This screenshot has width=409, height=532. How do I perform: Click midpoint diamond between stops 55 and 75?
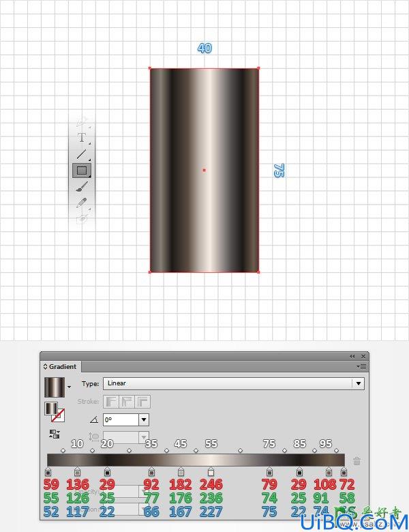click(x=240, y=451)
